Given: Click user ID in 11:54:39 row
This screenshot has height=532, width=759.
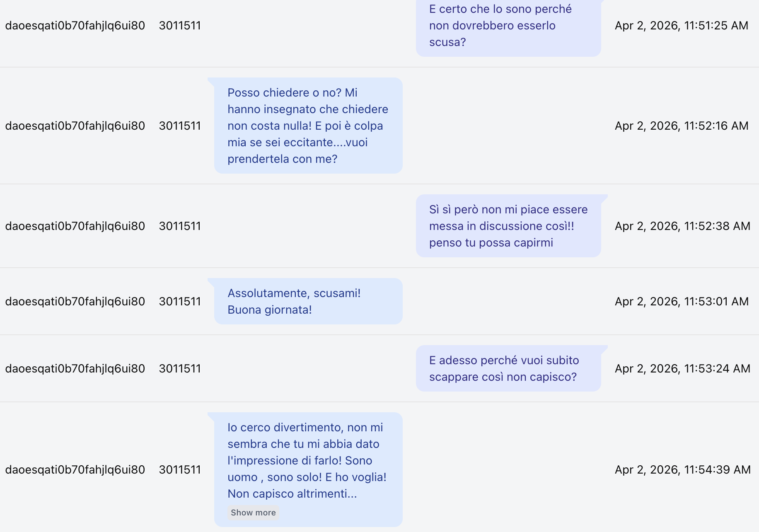Looking at the screenshot, I should 75,469.
